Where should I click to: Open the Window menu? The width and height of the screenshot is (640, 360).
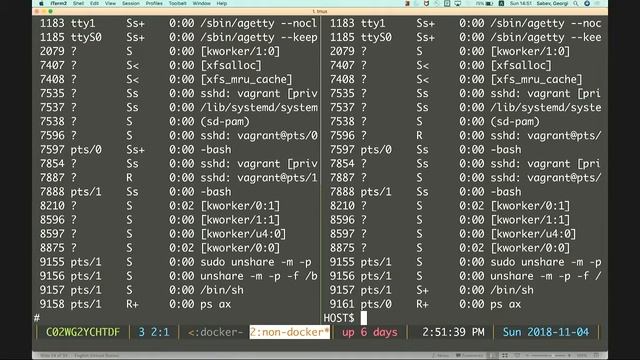201,3
